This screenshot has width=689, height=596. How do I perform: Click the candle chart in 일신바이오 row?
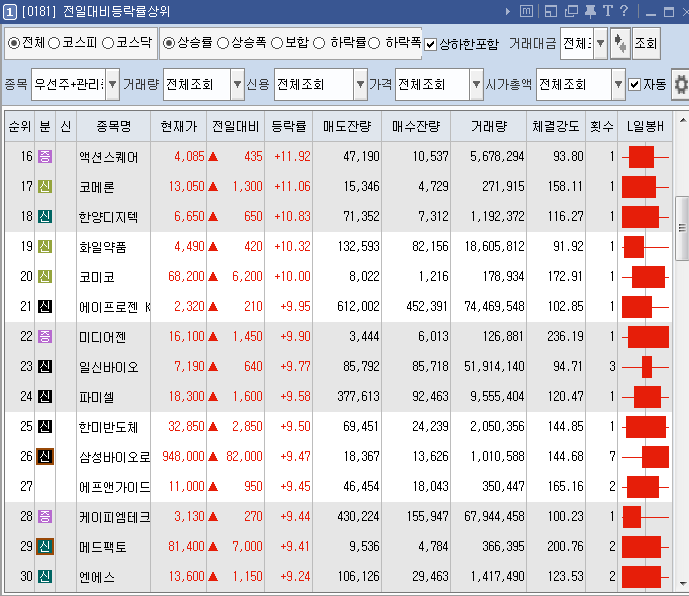point(645,367)
